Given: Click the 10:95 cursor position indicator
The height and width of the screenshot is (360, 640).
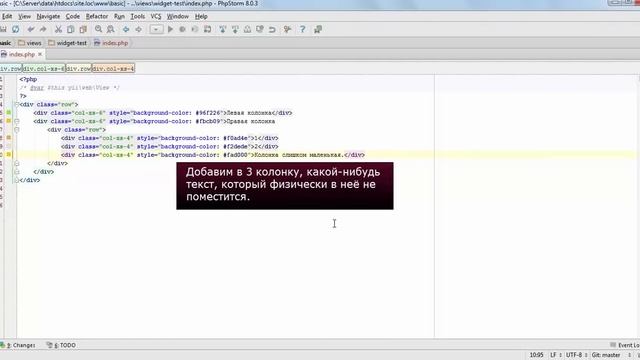Looking at the screenshot, I should (x=536, y=355).
